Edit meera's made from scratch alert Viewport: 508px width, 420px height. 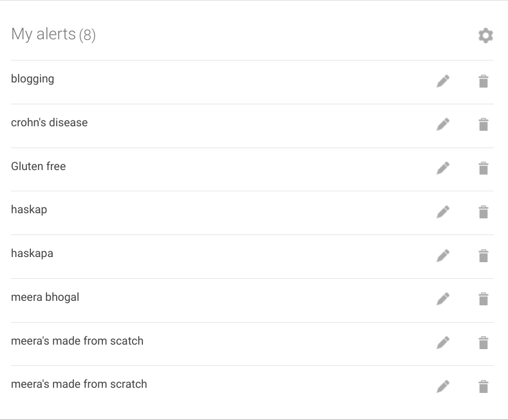tap(443, 387)
